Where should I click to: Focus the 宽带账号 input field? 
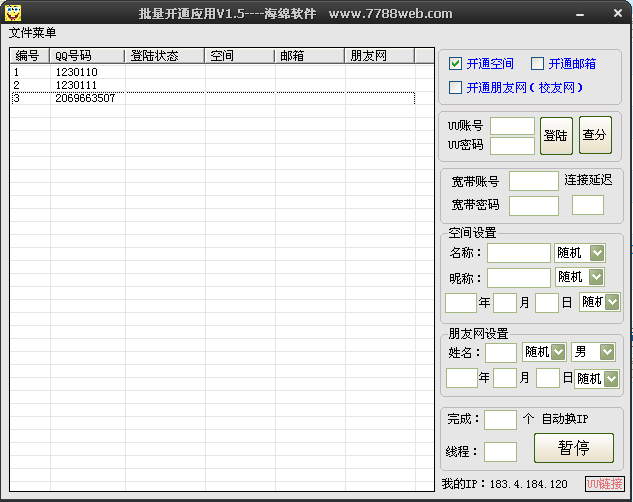tap(534, 181)
